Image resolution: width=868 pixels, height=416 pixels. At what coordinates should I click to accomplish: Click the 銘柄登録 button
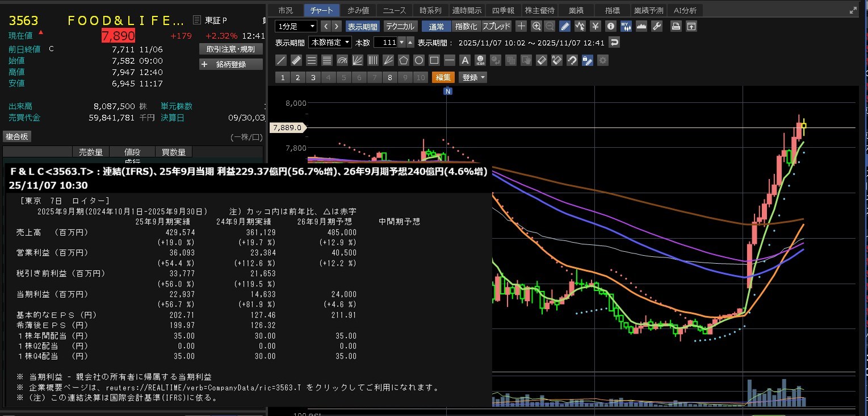pyautogui.click(x=231, y=64)
